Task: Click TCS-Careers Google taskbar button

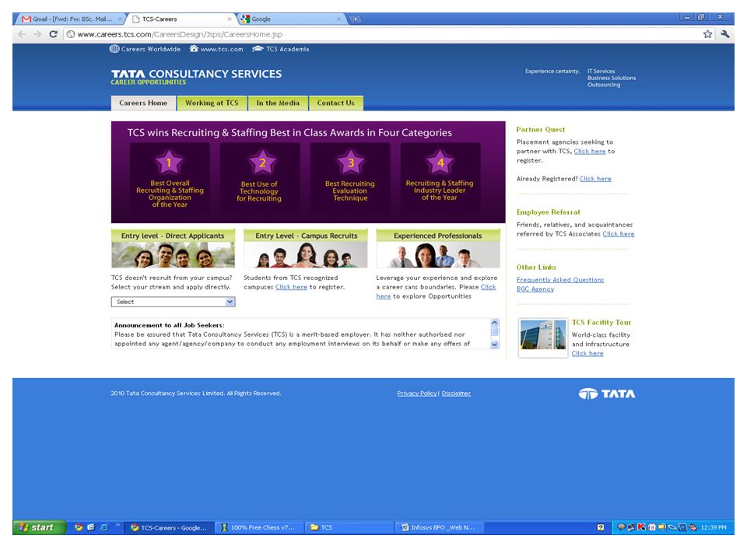Action: coord(170,527)
